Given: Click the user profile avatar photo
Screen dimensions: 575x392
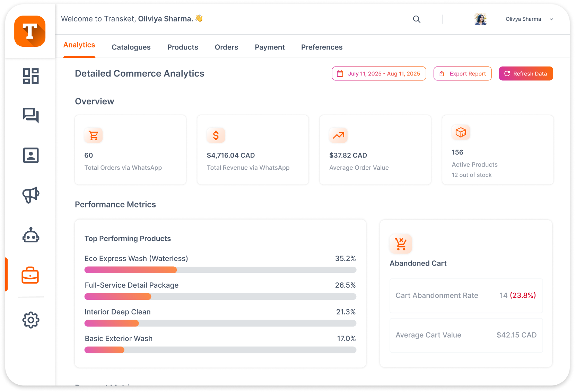Looking at the screenshot, I should (x=480, y=19).
